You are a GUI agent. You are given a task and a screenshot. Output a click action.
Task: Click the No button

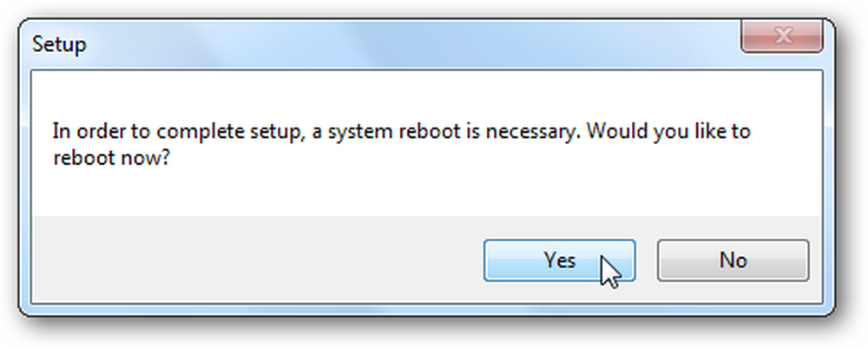click(x=733, y=260)
